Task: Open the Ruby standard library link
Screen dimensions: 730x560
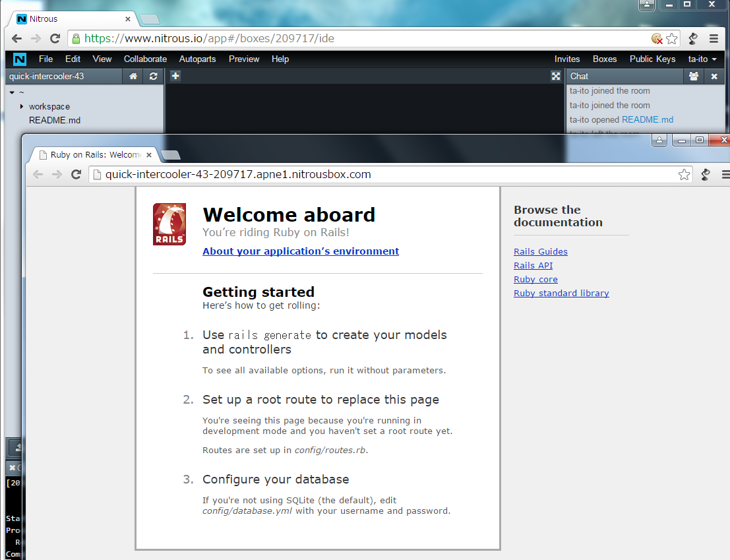Action: tap(561, 294)
